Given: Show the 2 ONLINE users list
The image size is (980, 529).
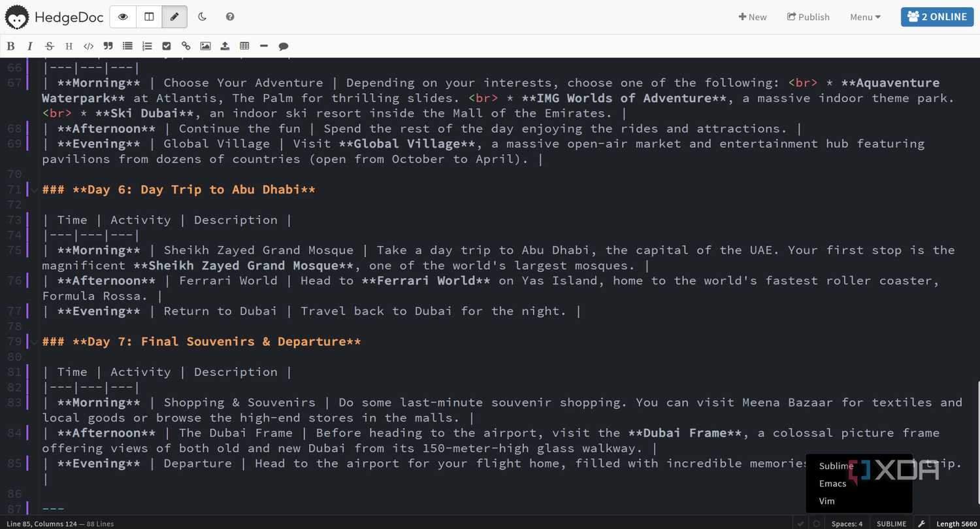Looking at the screenshot, I should (937, 17).
